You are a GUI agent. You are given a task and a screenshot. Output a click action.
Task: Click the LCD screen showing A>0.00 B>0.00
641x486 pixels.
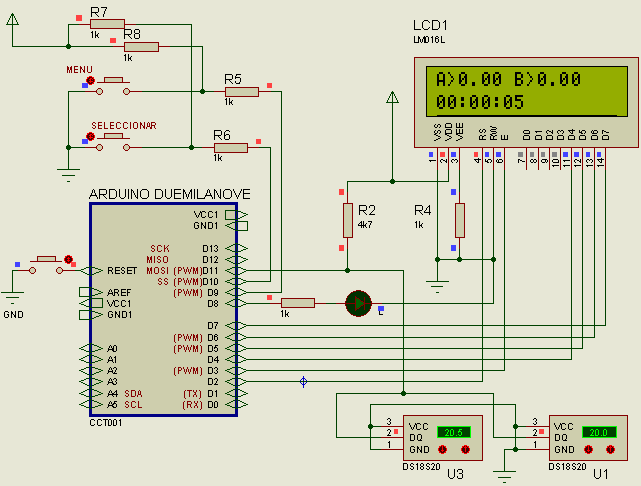pyautogui.click(x=527, y=92)
